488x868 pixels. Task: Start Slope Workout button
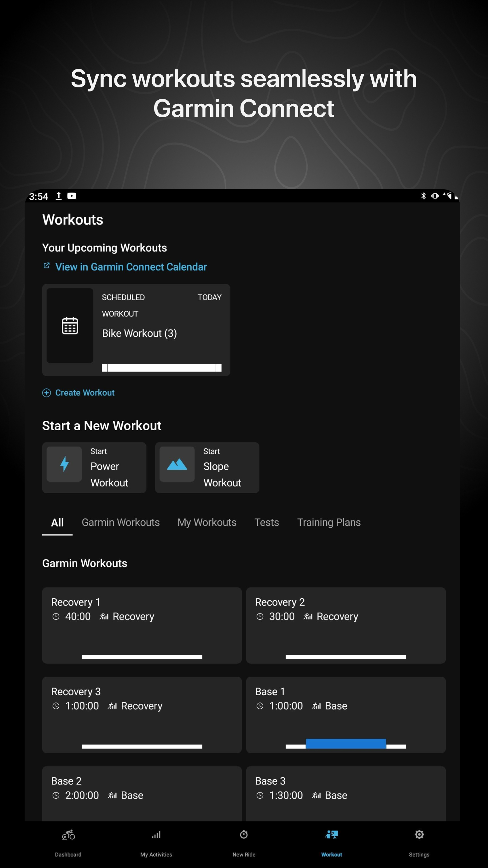pos(207,468)
